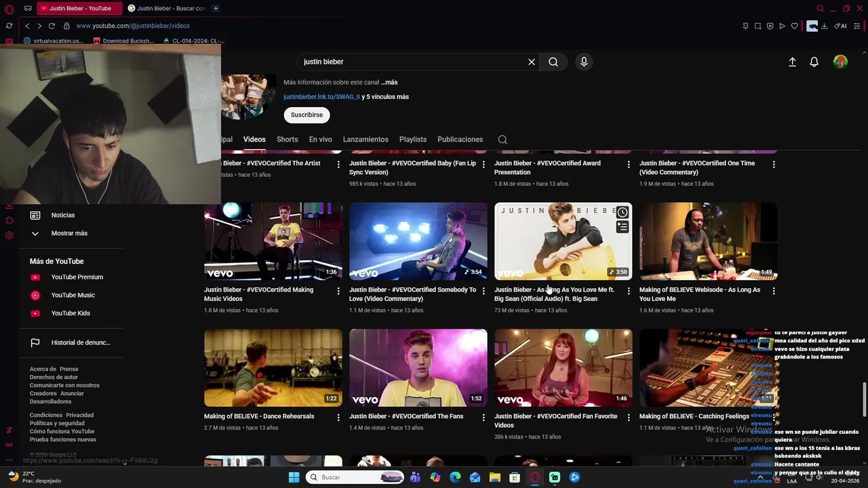Open 'y 5 vínculos más' links
Viewport: 868px width, 488px height.
[x=385, y=97]
